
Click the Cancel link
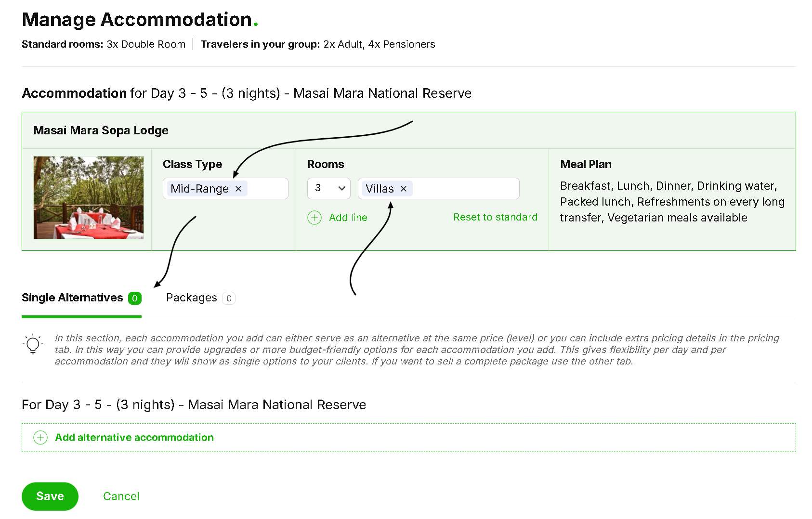(x=121, y=496)
